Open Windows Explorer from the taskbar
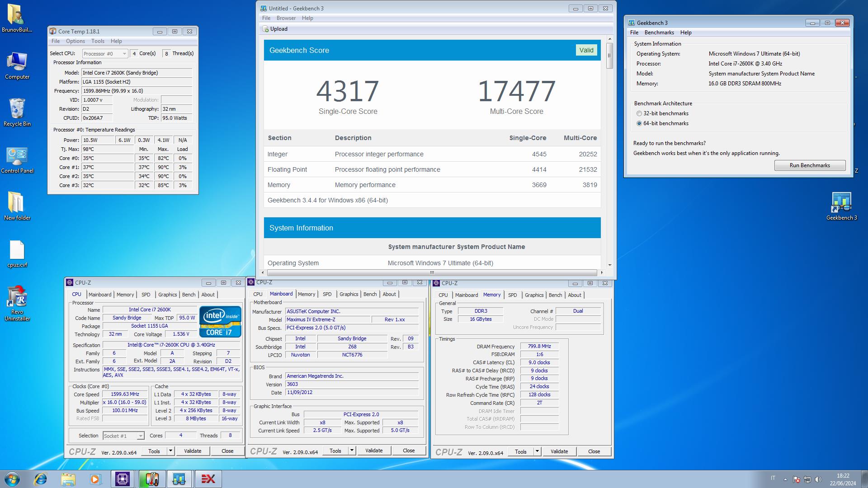 coord(68,479)
